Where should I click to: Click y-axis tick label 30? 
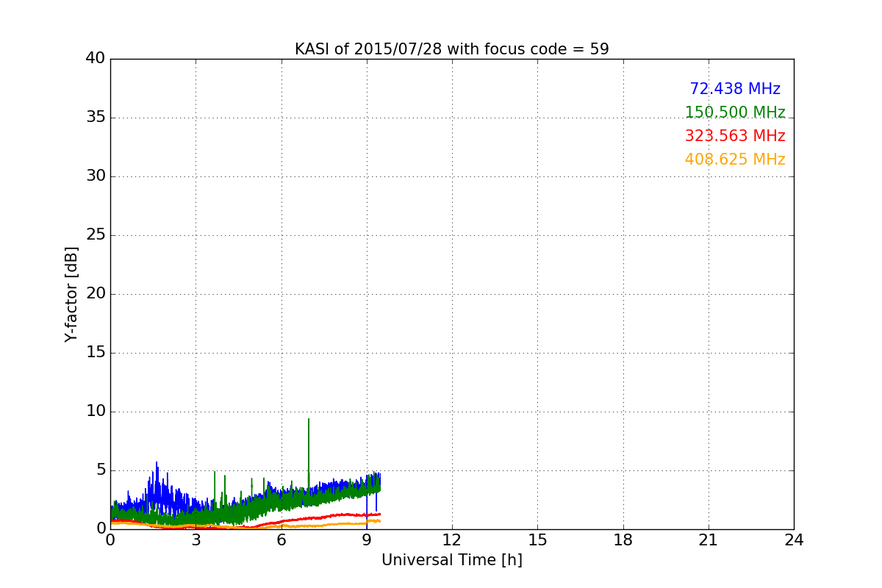point(96,176)
